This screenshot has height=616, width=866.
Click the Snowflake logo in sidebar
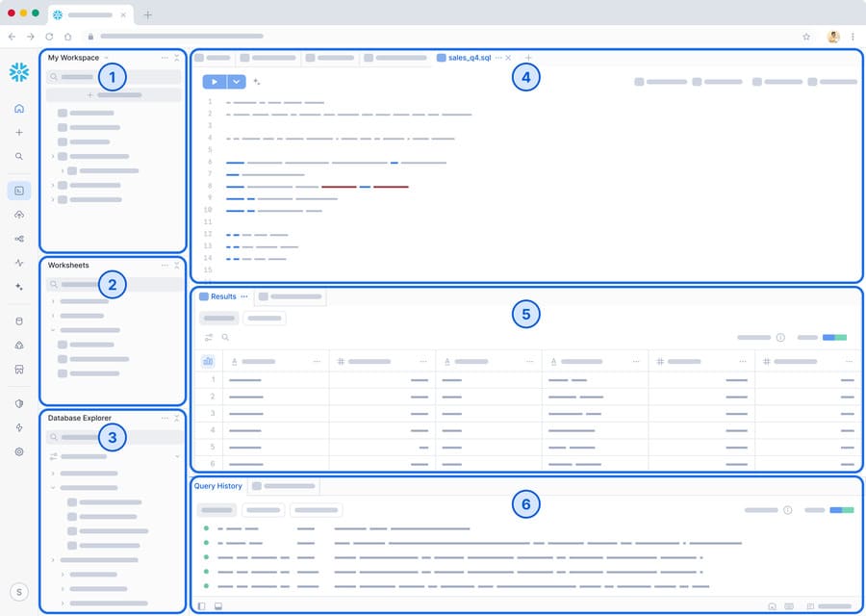click(x=19, y=72)
